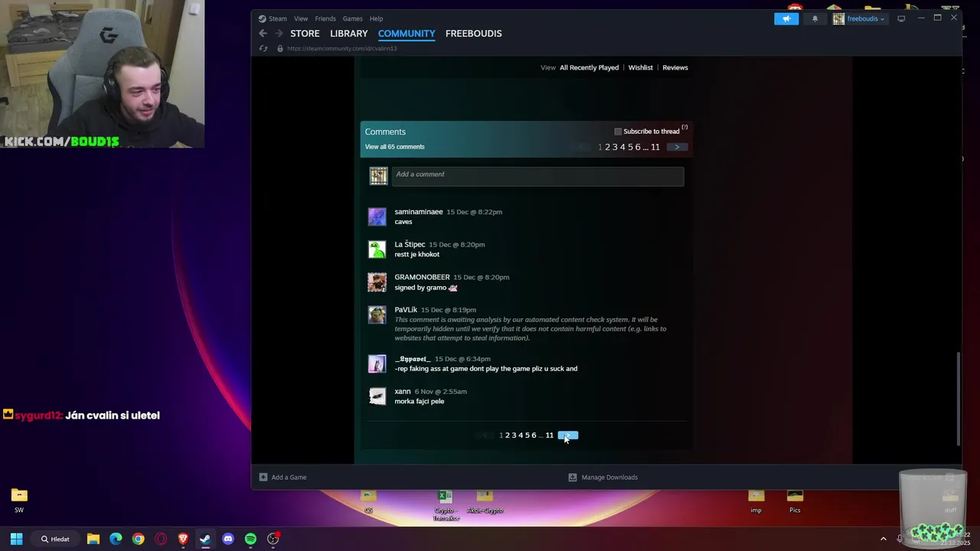Viewport: 980px width, 551px height.
Task: Show hidden system tray icons
Action: pyautogui.click(x=883, y=539)
